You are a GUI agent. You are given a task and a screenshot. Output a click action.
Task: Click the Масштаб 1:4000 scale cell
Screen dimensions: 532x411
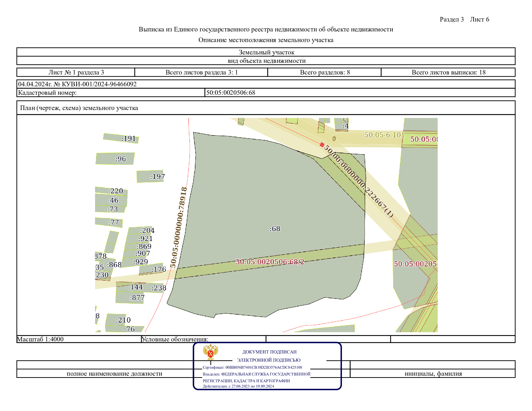click(x=40, y=339)
